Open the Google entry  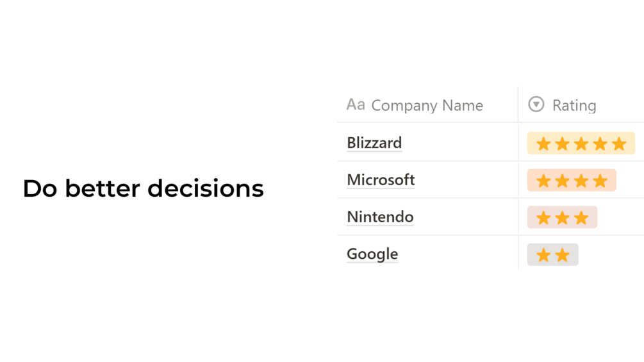click(372, 254)
